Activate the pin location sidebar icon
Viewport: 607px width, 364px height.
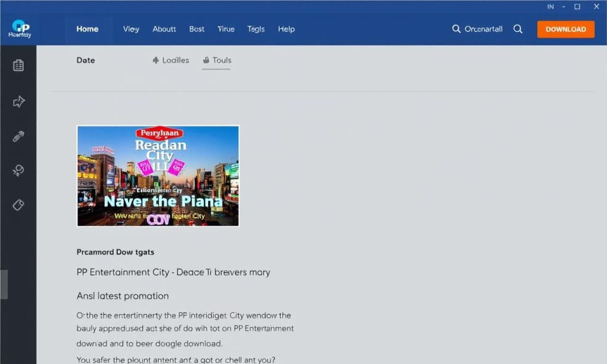coord(18,170)
